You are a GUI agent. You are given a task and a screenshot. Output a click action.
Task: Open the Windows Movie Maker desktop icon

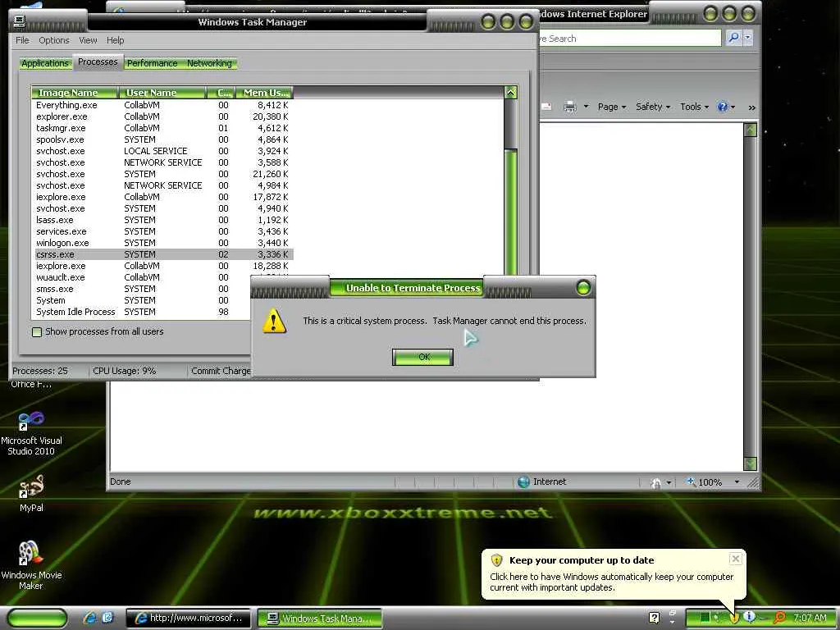pos(31,564)
